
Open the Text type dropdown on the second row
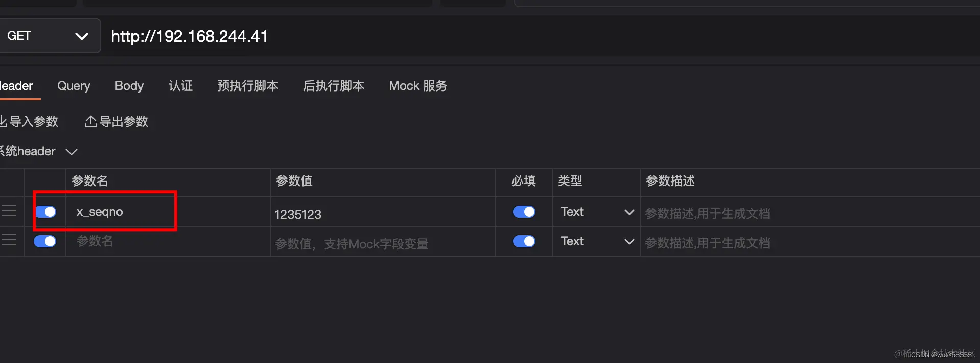coord(628,241)
